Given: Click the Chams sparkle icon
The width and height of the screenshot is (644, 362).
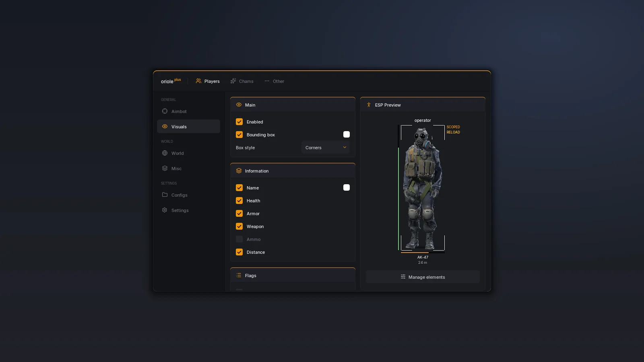Looking at the screenshot, I should (233, 81).
